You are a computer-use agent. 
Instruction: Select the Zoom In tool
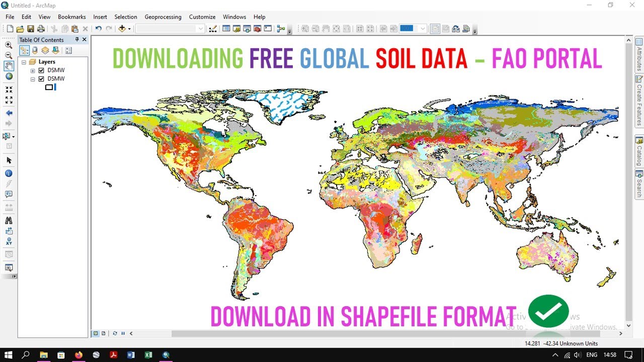(9, 45)
